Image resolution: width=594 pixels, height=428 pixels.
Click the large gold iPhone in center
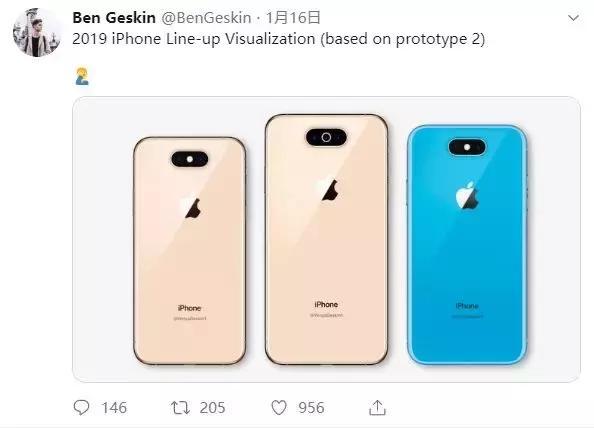point(326,239)
